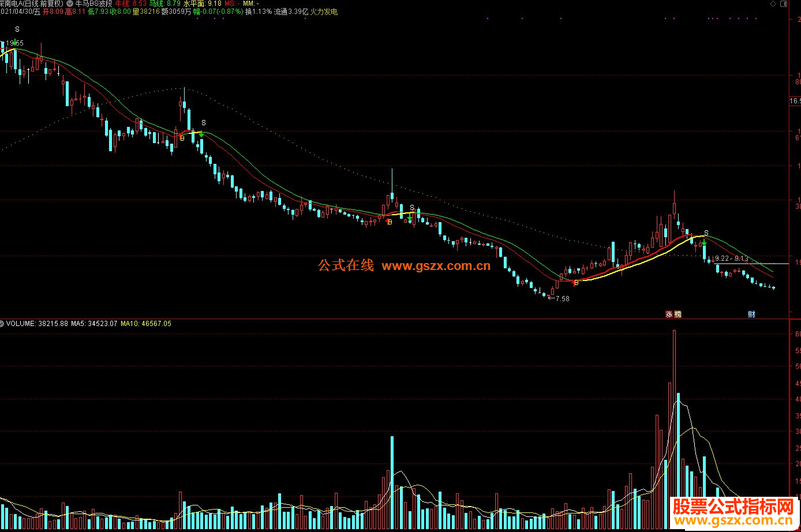This screenshot has width=801, height=532.
Task: Toggle the side panel icon at top right
Action: tap(784, 3)
